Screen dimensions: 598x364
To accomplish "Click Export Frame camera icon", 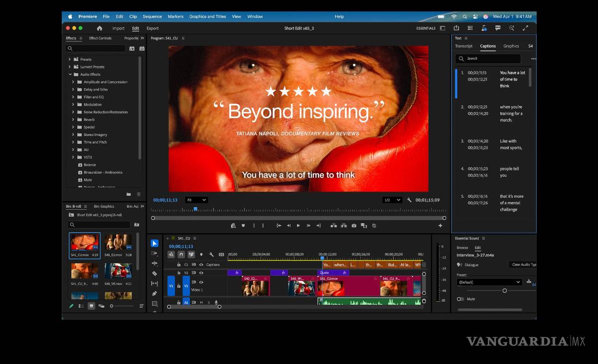I will [354, 226].
